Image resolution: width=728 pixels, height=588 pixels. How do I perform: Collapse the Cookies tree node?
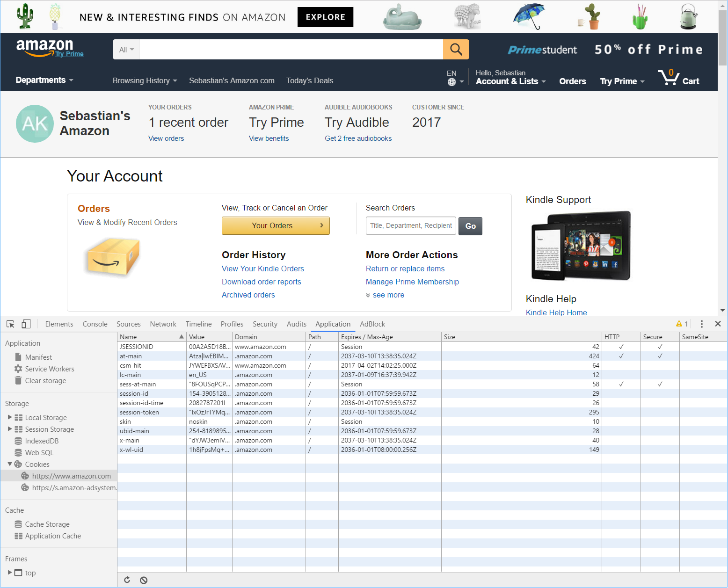[10, 464]
